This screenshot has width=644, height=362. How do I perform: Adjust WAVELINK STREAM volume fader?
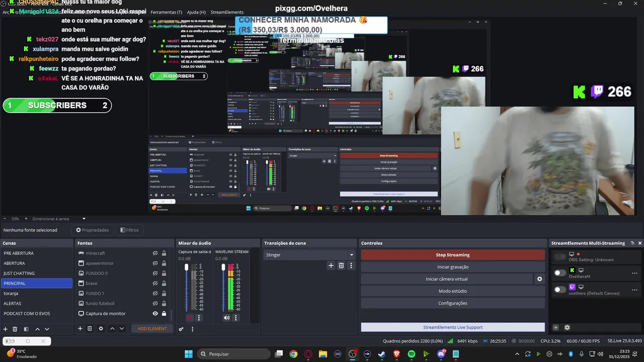(x=223, y=267)
